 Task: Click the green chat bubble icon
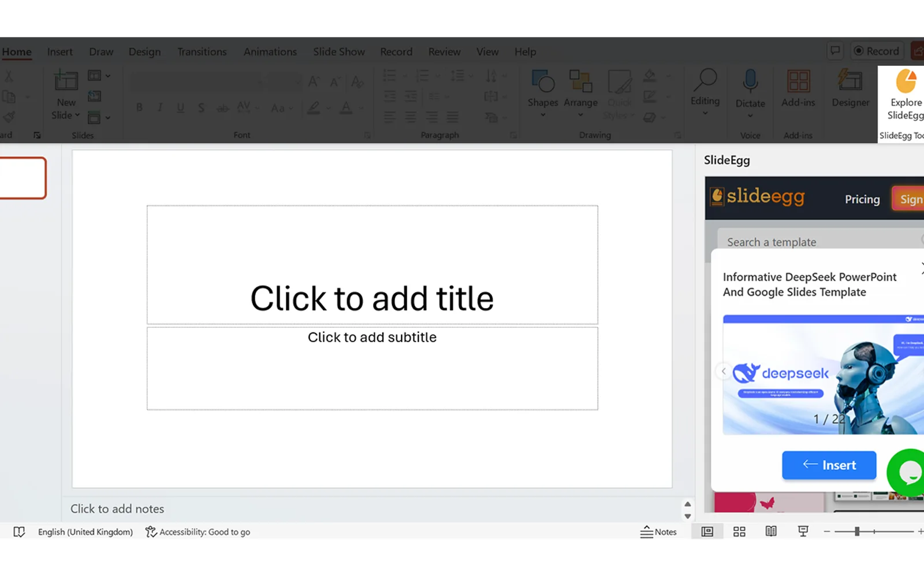coord(908,472)
